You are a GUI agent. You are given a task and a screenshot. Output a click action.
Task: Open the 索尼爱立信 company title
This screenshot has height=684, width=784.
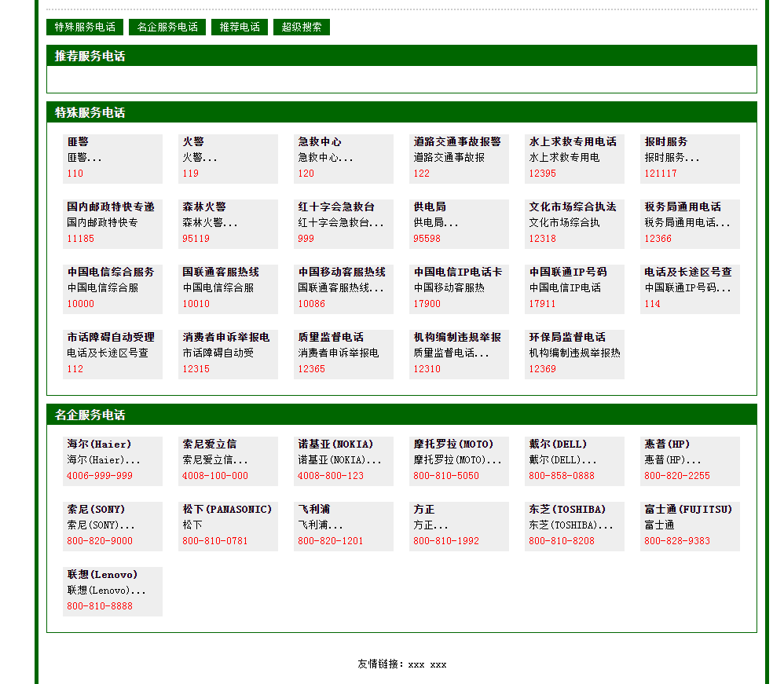click(210, 444)
